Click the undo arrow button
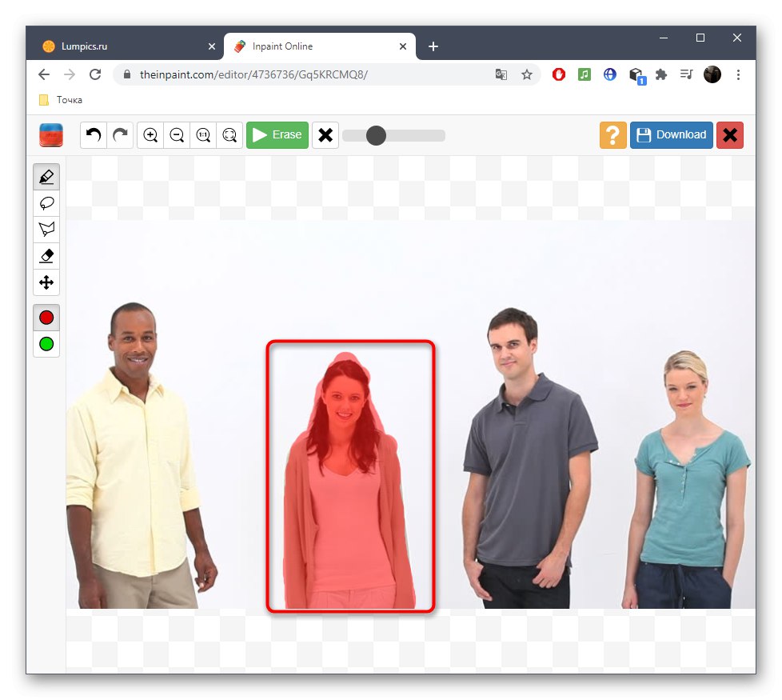The width and height of the screenshot is (782, 700). (94, 134)
